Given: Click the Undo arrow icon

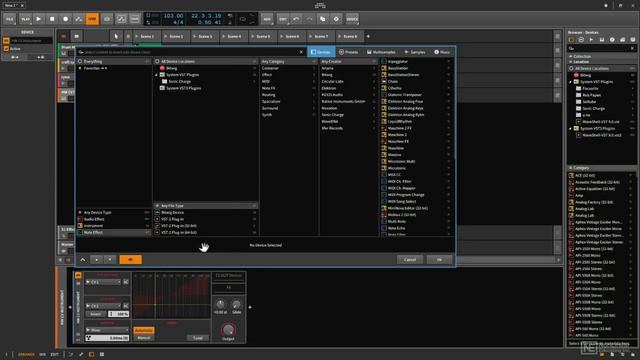Looking at the screenshot, I should [296, 19].
